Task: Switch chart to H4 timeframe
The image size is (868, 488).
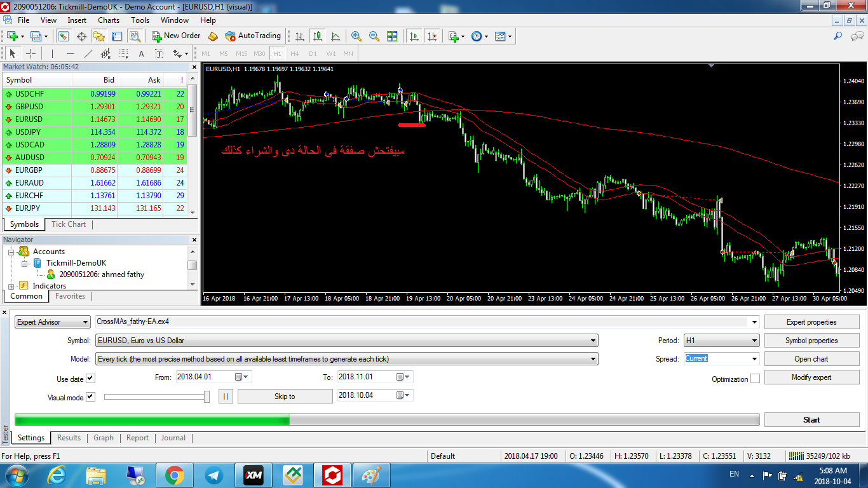Action: point(295,53)
